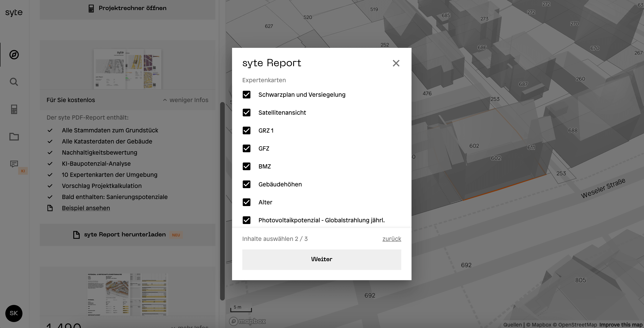The image size is (644, 328).
Task: Open the KI chat assistant icon
Action: (x=14, y=164)
